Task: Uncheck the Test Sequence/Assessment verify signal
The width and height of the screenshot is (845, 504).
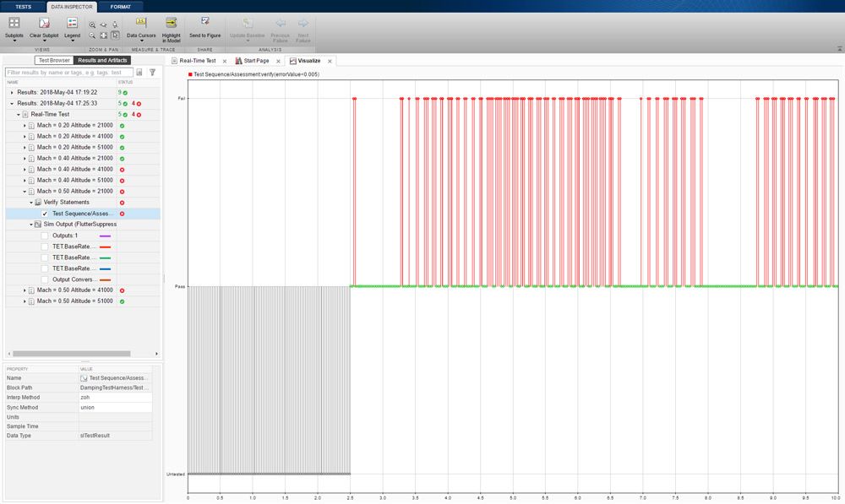Action: [45, 214]
